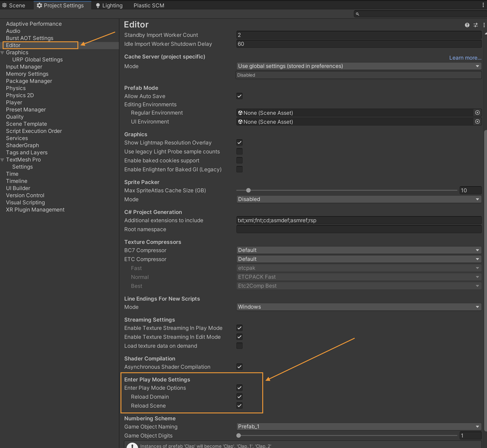The width and height of the screenshot is (487, 448).
Task: Open ETC Compressor dropdown
Action: click(x=359, y=259)
